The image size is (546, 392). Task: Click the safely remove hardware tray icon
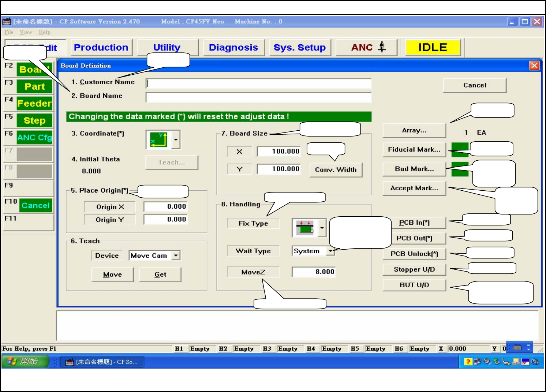point(497,362)
